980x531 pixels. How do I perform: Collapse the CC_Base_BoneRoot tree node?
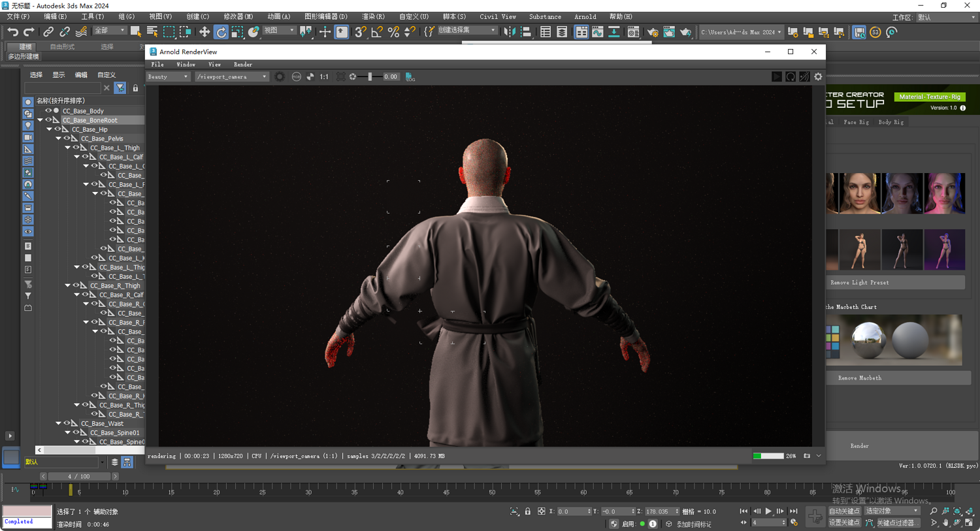click(x=40, y=120)
